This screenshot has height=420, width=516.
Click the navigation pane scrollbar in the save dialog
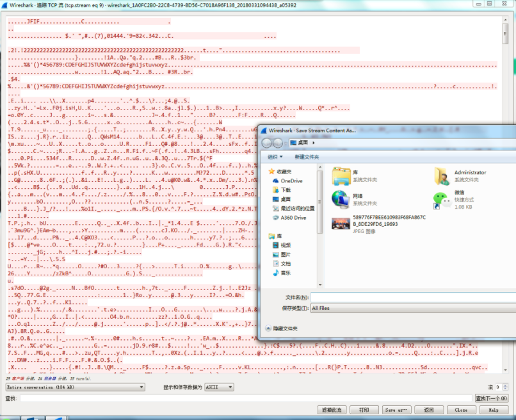tap(320, 202)
